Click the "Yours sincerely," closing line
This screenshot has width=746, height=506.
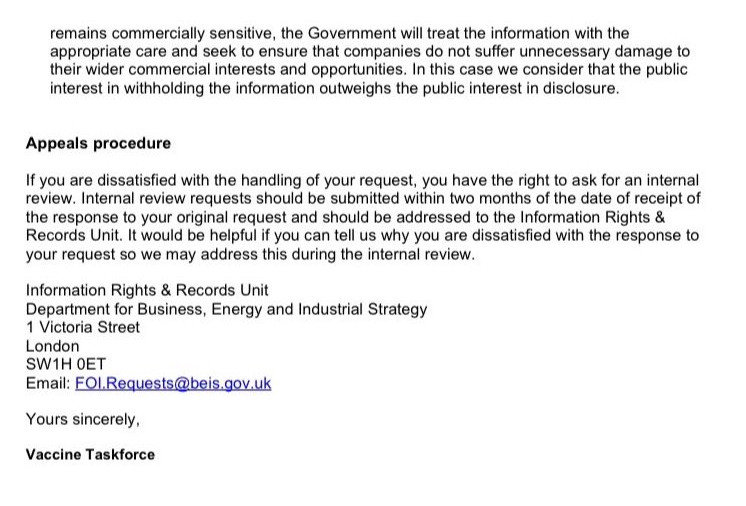[x=76, y=419]
